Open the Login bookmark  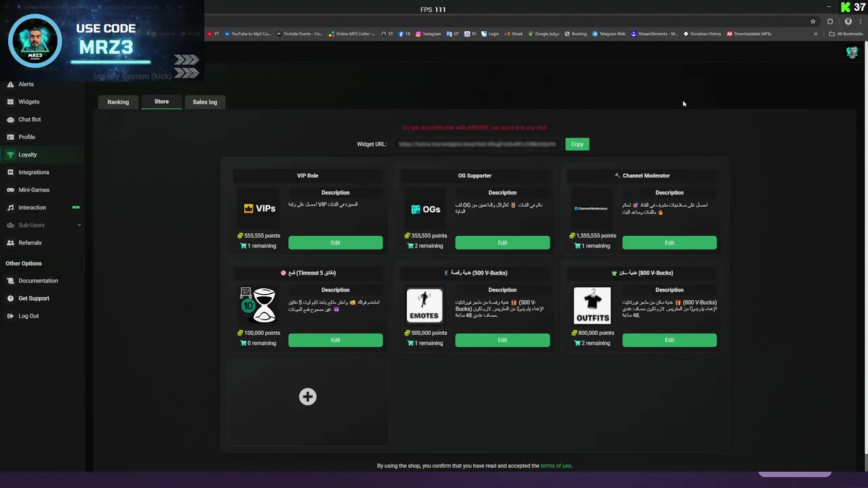[491, 33]
